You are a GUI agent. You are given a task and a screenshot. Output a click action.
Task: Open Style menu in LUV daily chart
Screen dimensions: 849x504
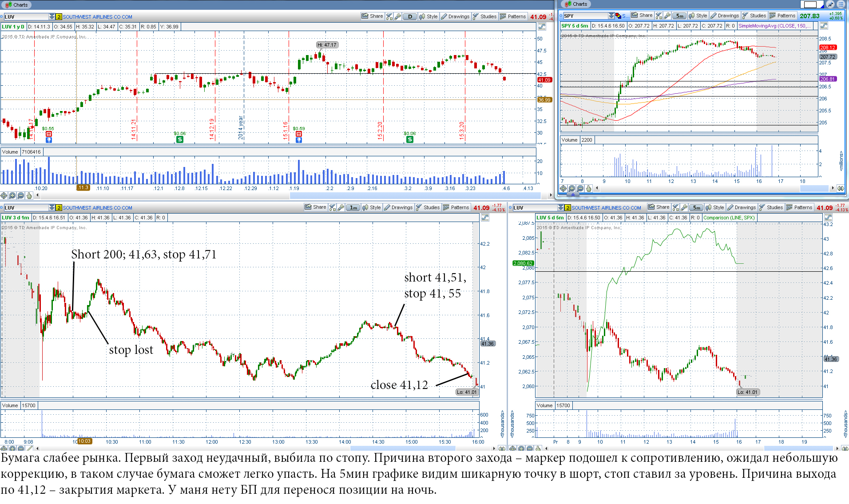[x=428, y=16]
